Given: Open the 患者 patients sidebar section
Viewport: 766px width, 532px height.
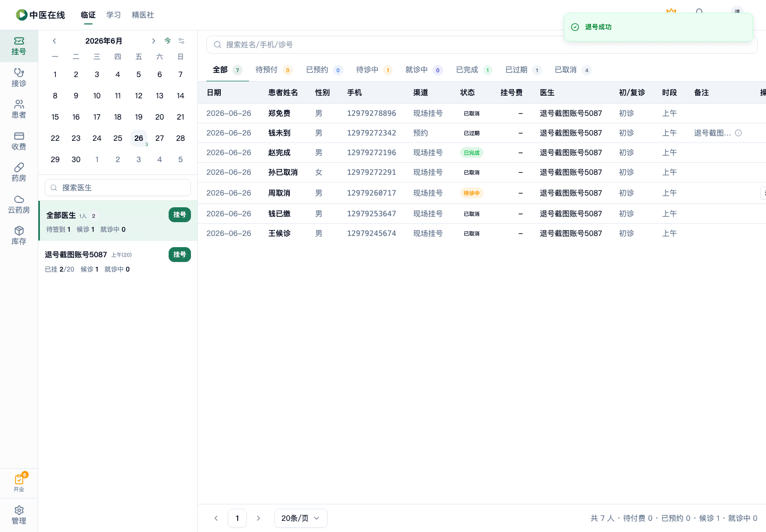Looking at the screenshot, I should pos(19,109).
